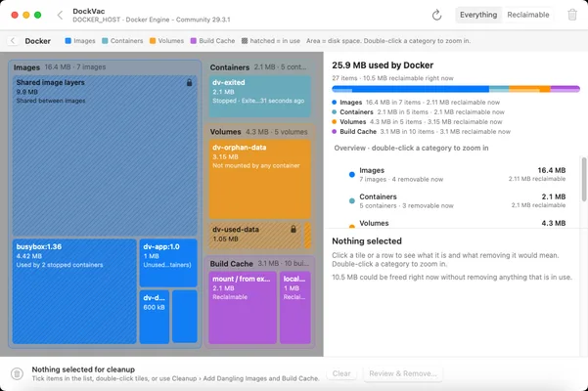Click the 'Nothing selected' heading
The height and width of the screenshot is (391, 588).
367,241
